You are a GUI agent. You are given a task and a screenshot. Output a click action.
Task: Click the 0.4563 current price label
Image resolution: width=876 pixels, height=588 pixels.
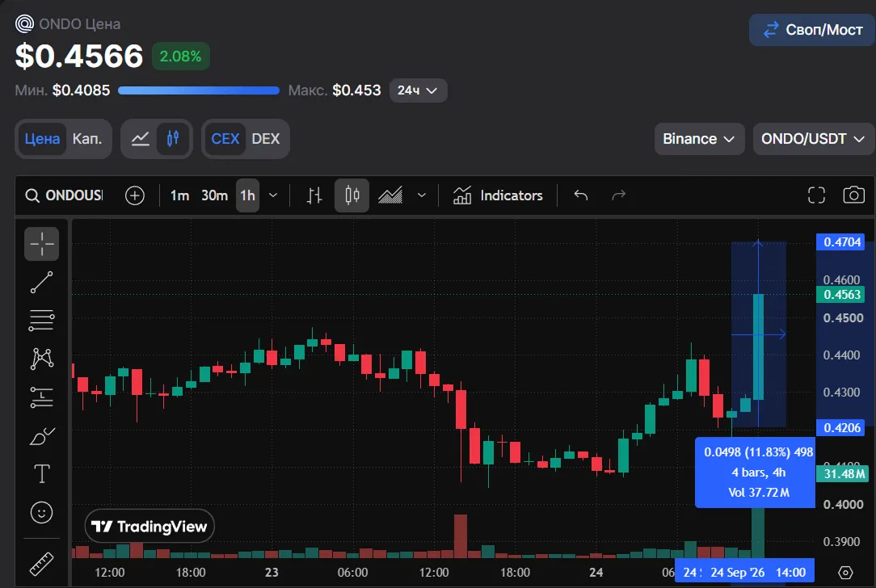pyautogui.click(x=840, y=294)
